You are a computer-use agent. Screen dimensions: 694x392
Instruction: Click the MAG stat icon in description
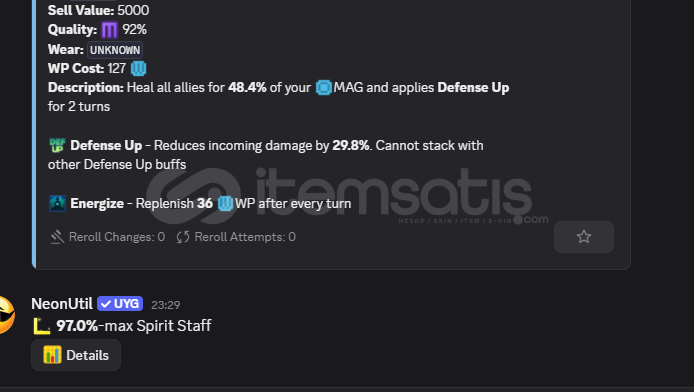click(324, 88)
